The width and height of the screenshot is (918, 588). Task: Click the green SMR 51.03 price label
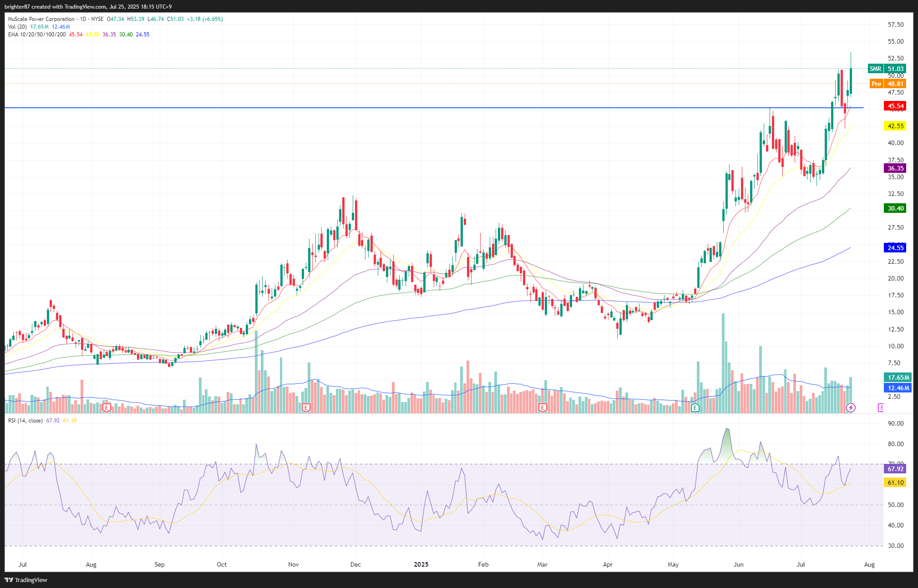(887, 69)
